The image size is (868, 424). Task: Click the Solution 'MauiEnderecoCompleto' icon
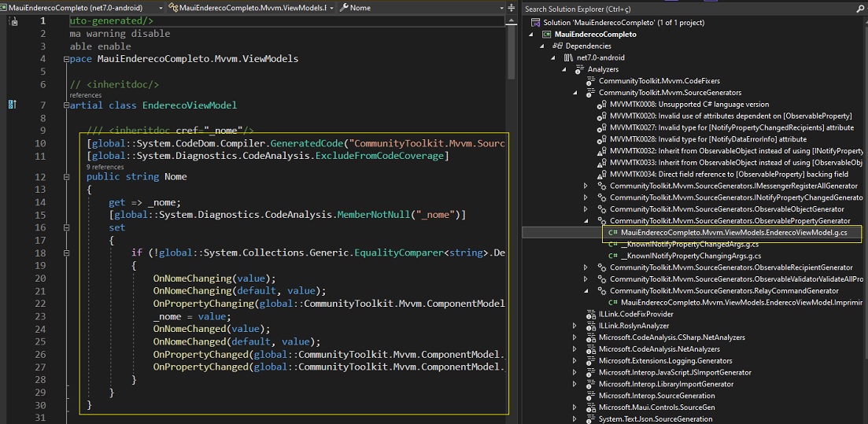point(536,23)
